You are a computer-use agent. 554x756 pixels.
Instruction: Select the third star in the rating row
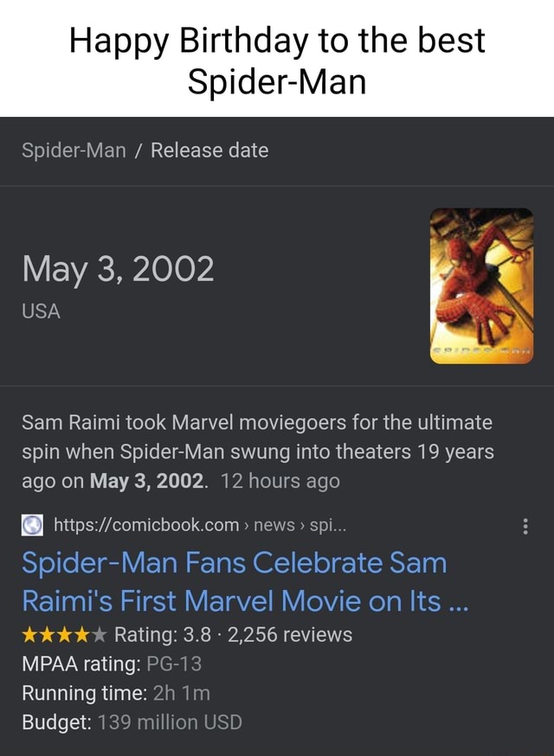coord(66,633)
